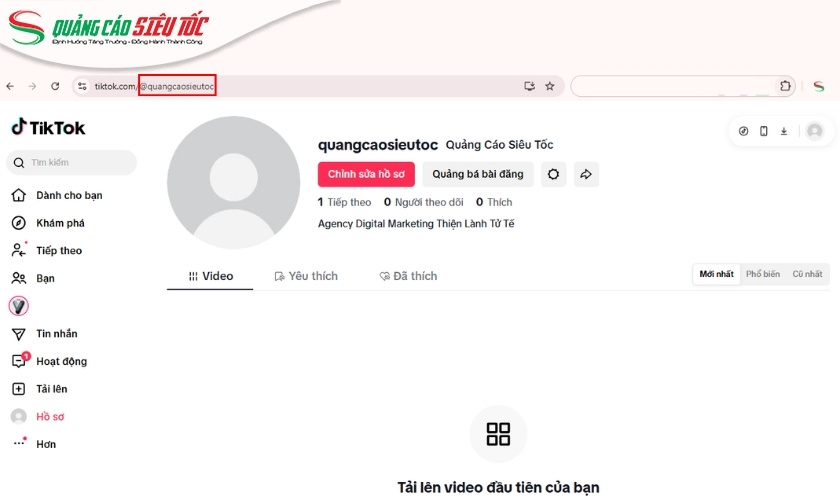
Task: Click the download app icon in top-right pill
Action: (x=784, y=131)
